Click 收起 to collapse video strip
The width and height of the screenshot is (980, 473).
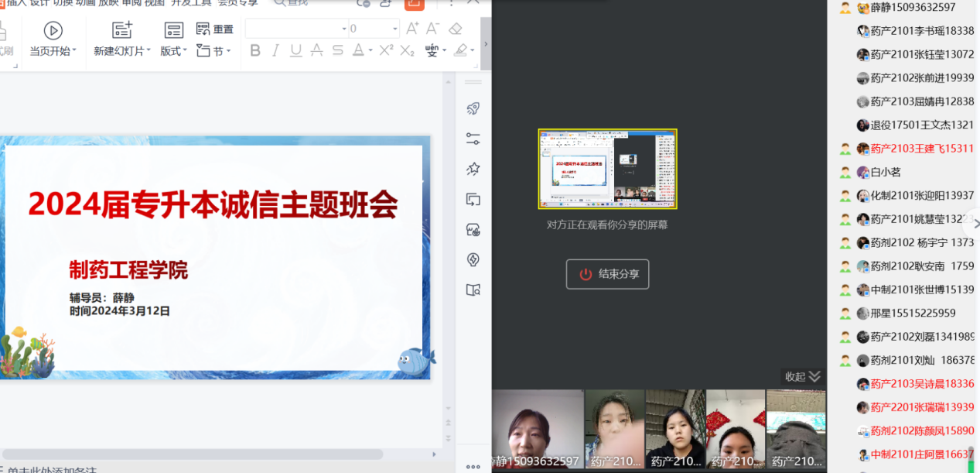[x=802, y=376]
